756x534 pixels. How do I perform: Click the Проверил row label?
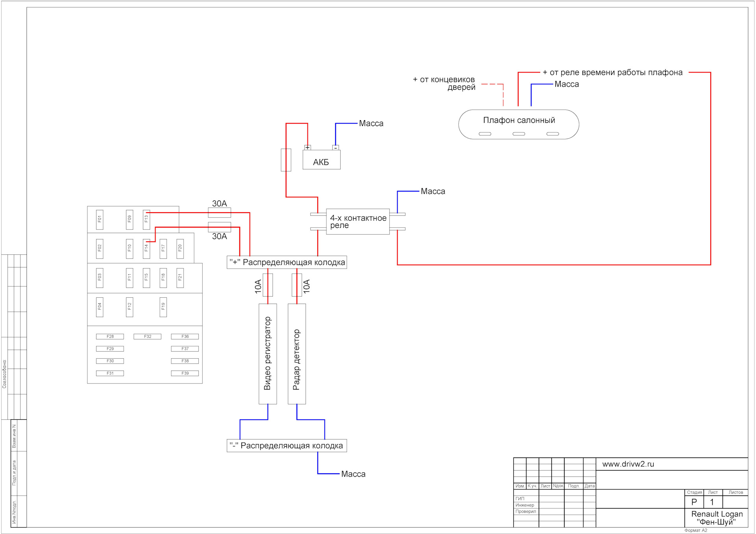pos(526,512)
